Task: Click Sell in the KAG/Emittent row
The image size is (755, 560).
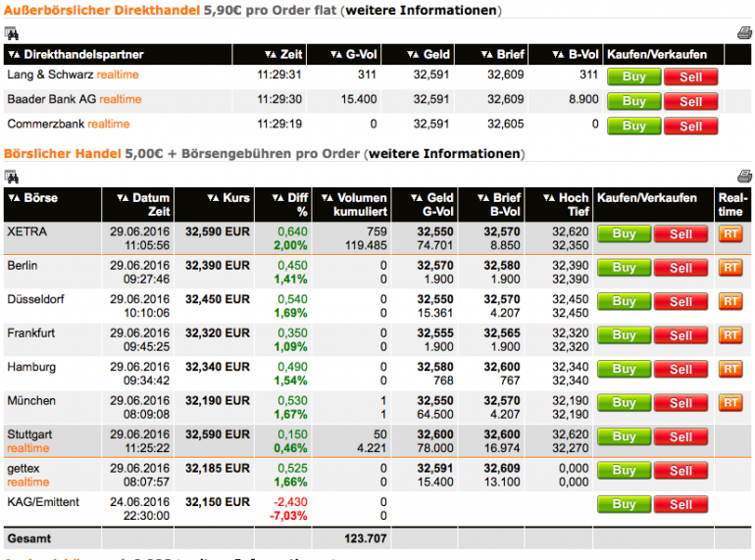Action: [680, 505]
